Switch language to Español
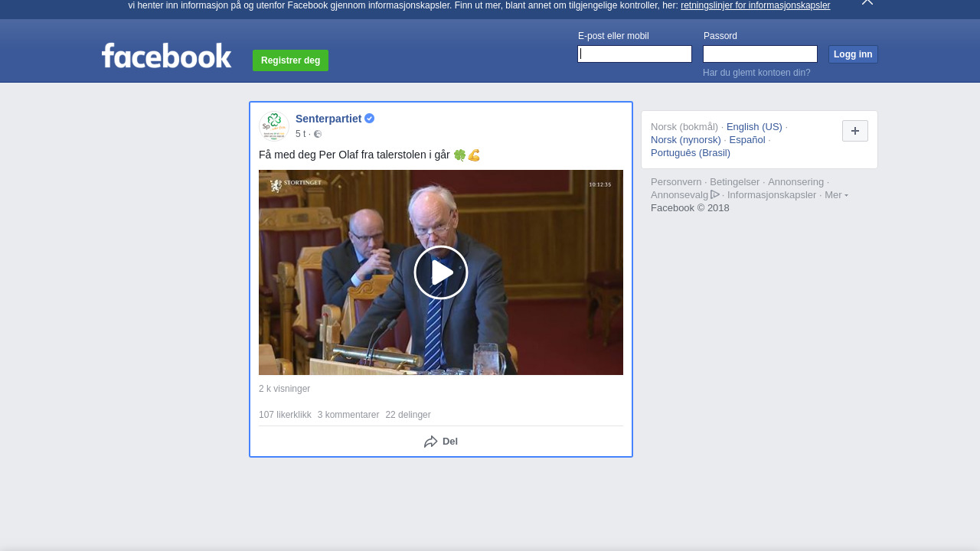The height and width of the screenshot is (551, 980). (747, 140)
